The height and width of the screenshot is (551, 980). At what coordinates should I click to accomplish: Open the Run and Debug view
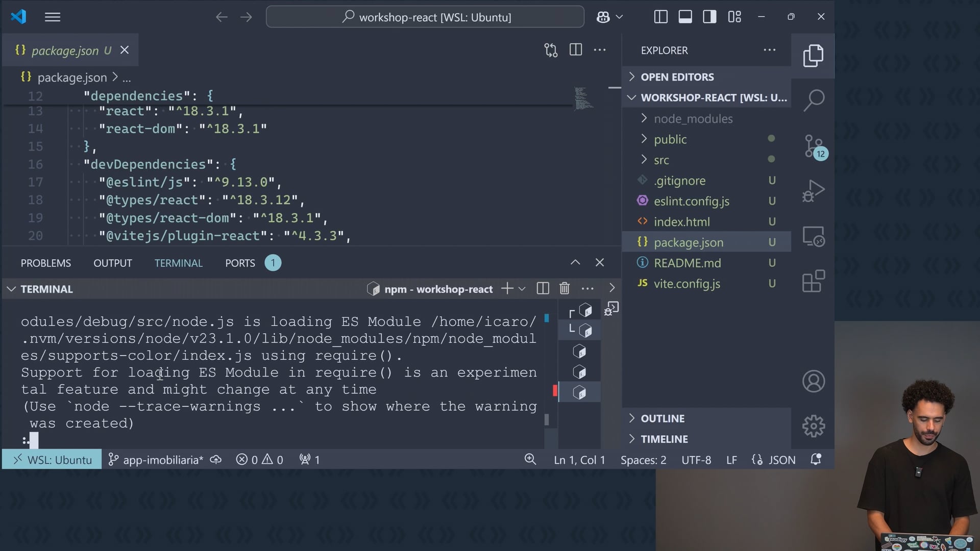pos(813,191)
